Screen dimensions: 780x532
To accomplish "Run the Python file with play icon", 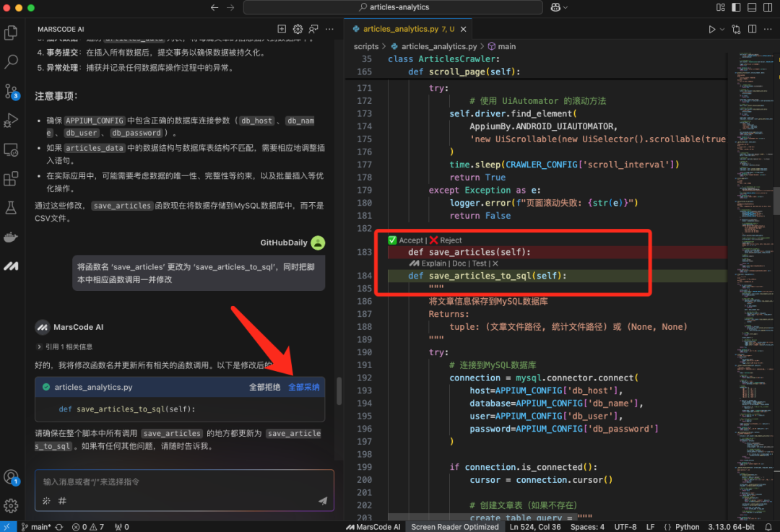I will [712, 30].
